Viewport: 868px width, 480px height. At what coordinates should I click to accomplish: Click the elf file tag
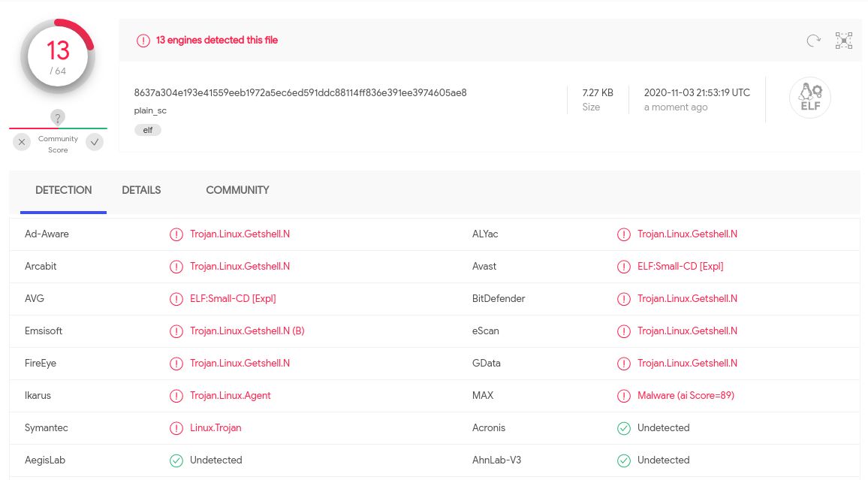(148, 130)
